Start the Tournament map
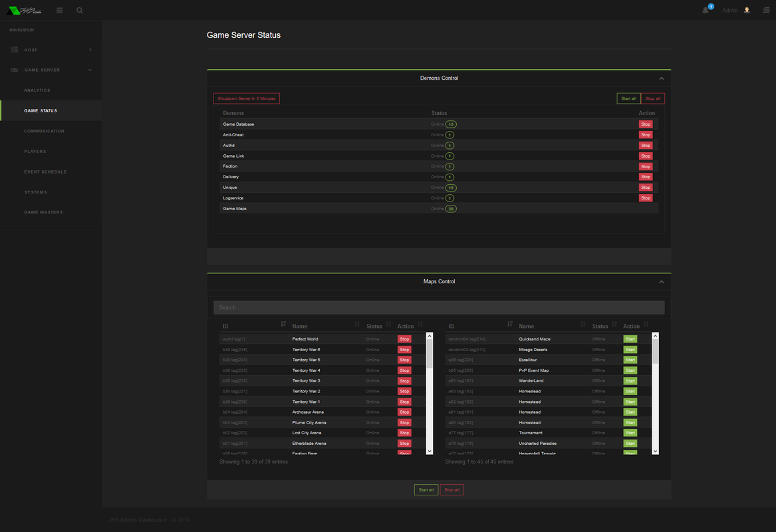776x532 pixels. 630,432
